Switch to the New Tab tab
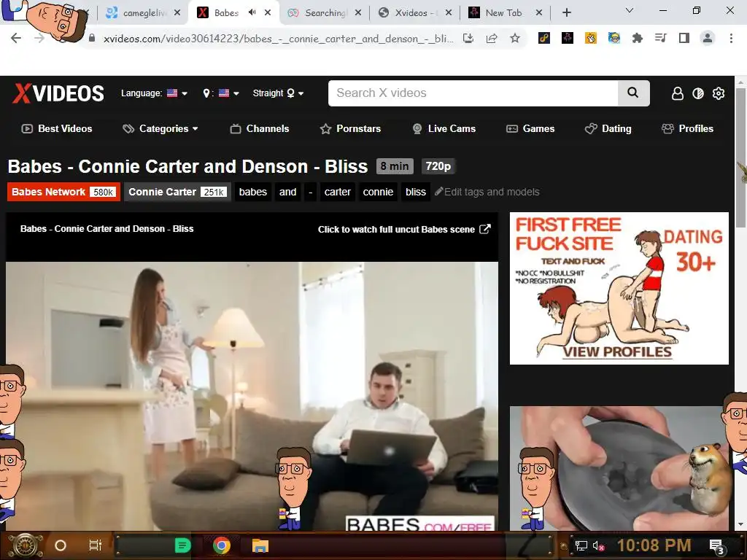The image size is (747, 560). pos(504,13)
